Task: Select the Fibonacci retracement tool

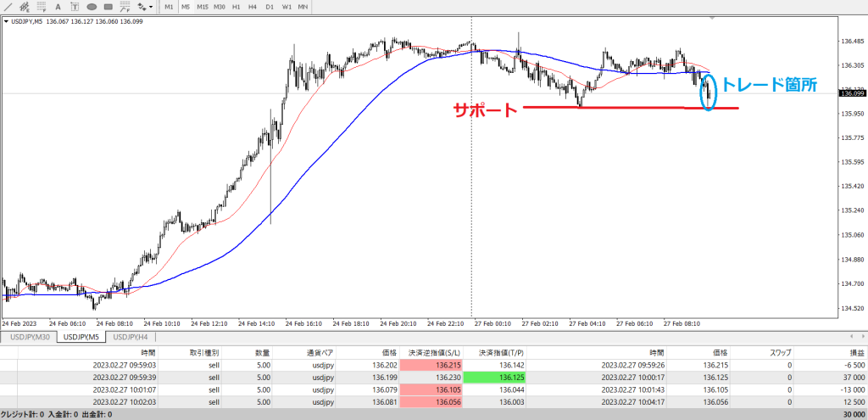Action: (40, 7)
